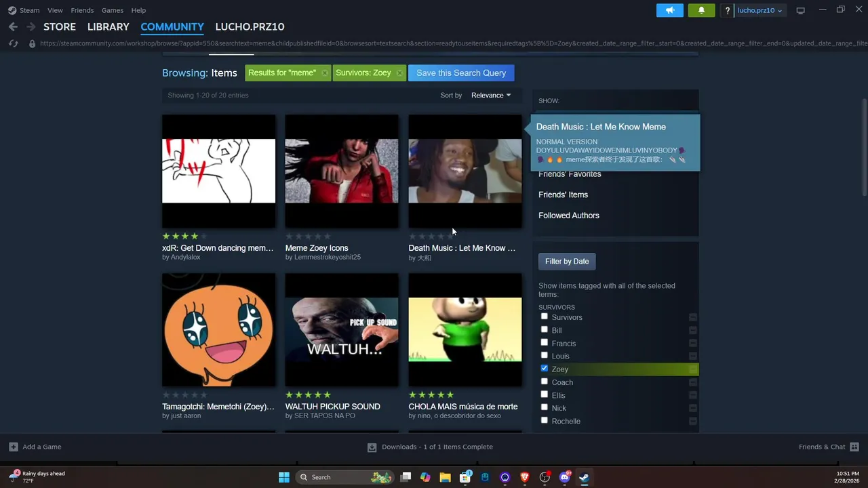
Task: Exclude Bill tag using its minus icon
Action: tap(692, 330)
